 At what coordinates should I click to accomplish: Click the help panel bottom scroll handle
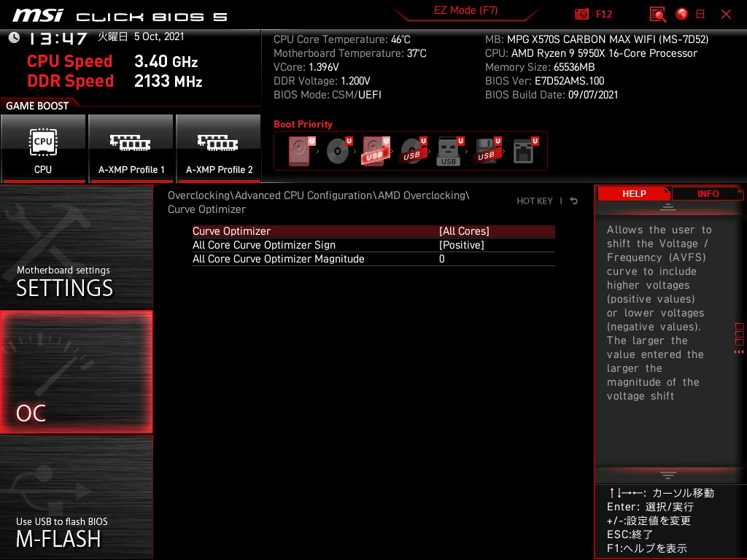click(x=668, y=475)
